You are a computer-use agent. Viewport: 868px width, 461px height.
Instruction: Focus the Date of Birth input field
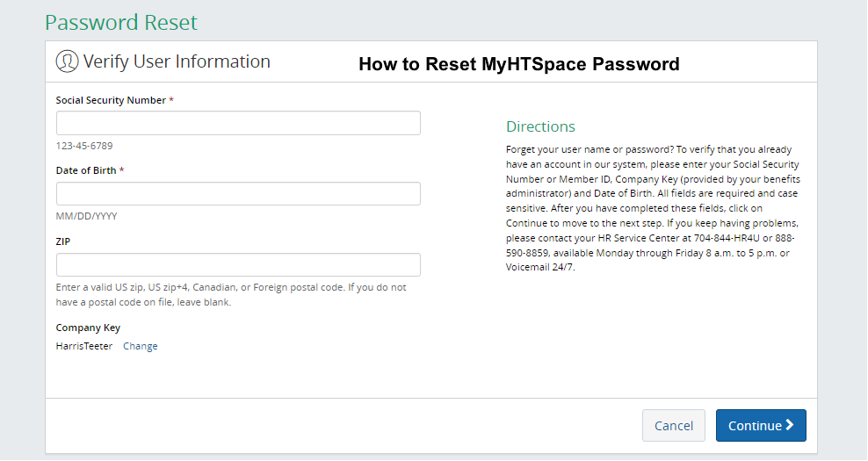pos(238,194)
